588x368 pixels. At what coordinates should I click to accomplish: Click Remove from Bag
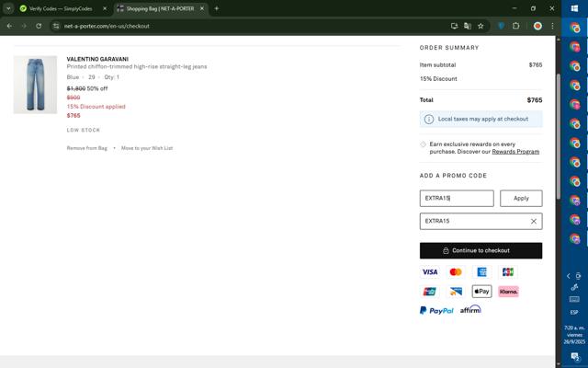[87, 148]
